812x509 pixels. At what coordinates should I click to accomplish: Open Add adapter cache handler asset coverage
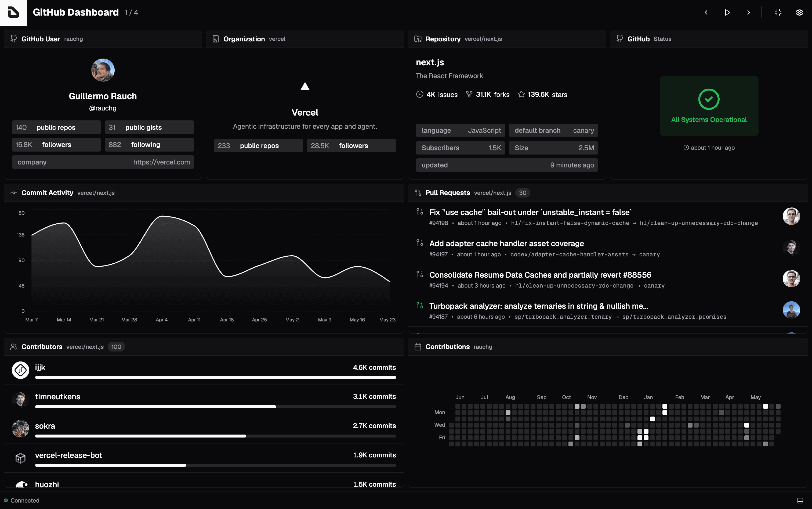tap(507, 243)
